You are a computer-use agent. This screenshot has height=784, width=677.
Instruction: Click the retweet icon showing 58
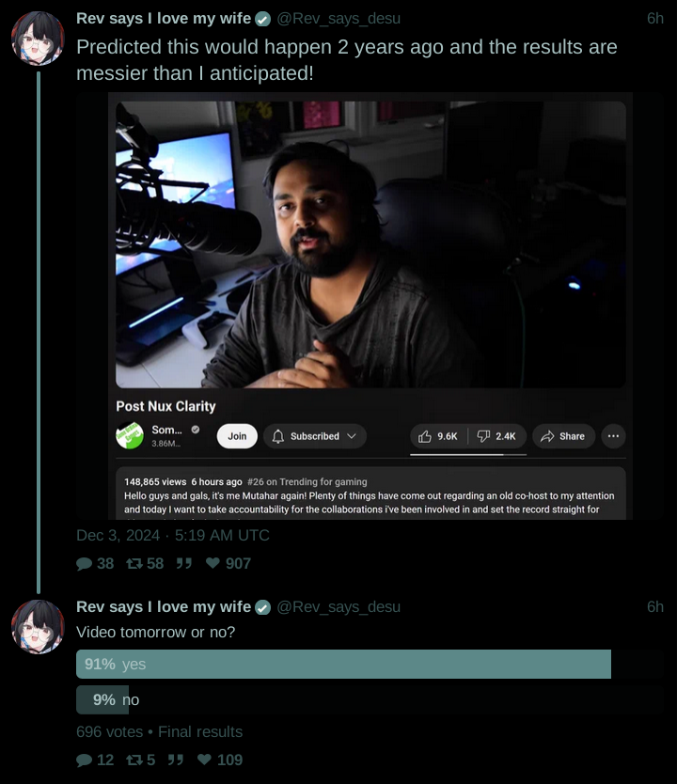click(134, 563)
